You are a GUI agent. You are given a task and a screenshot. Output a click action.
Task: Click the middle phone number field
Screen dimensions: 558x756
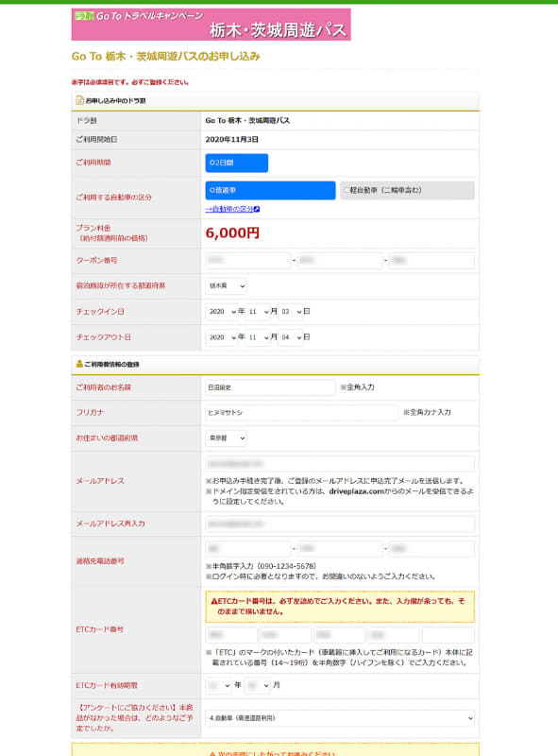click(340, 549)
